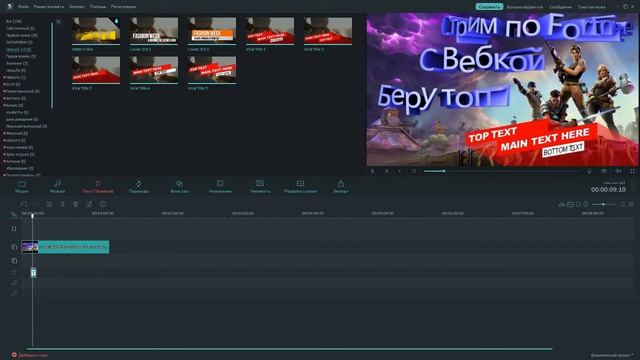Screen dimensions: 640x360
Task: Open the Элементы elements tab
Action: (x=260, y=187)
